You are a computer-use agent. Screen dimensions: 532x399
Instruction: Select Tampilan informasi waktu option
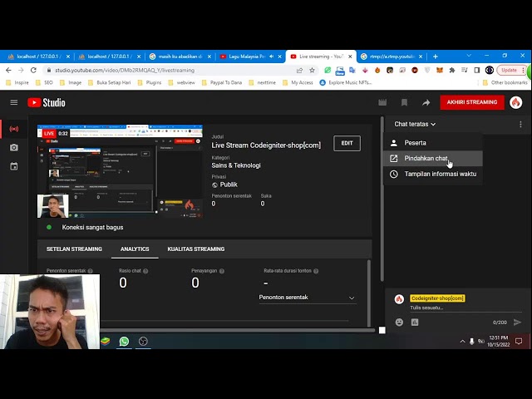[x=433, y=174]
